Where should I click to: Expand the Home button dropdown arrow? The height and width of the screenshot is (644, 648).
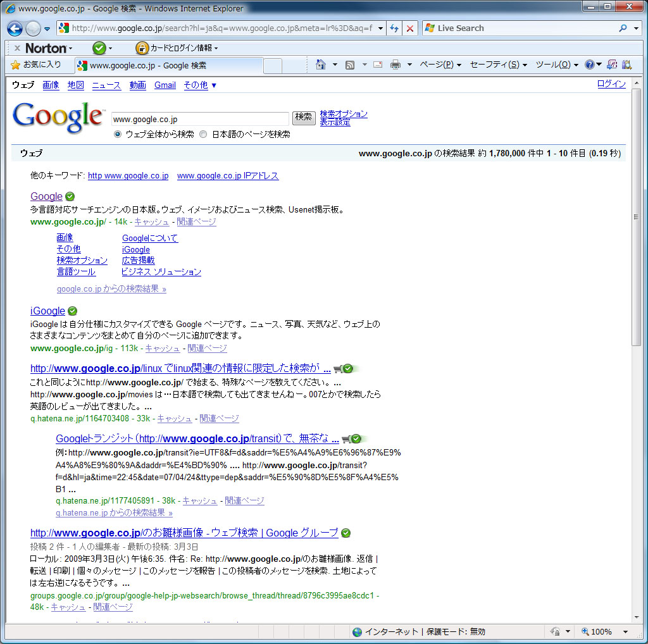point(335,65)
